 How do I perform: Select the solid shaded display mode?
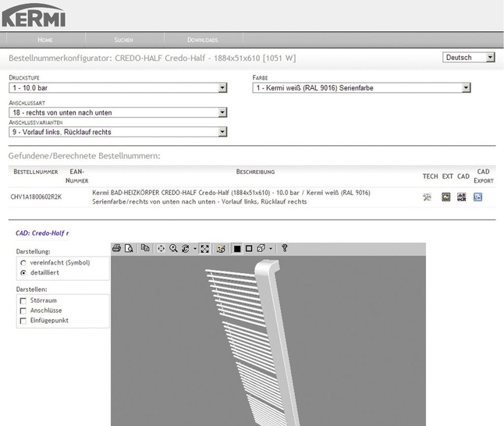point(237,249)
